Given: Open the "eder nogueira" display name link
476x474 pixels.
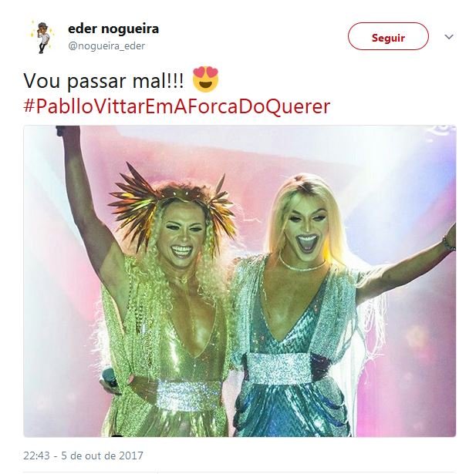Looking at the screenshot, I should pyautogui.click(x=113, y=29).
